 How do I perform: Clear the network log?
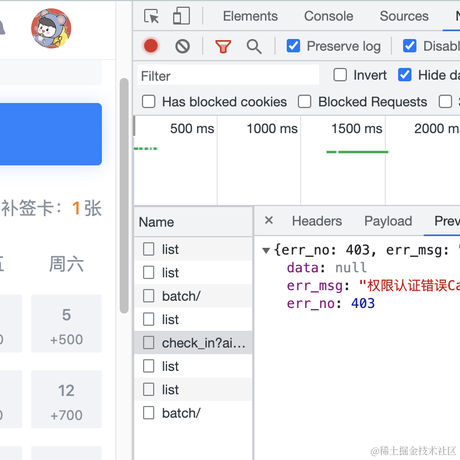click(x=182, y=46)
